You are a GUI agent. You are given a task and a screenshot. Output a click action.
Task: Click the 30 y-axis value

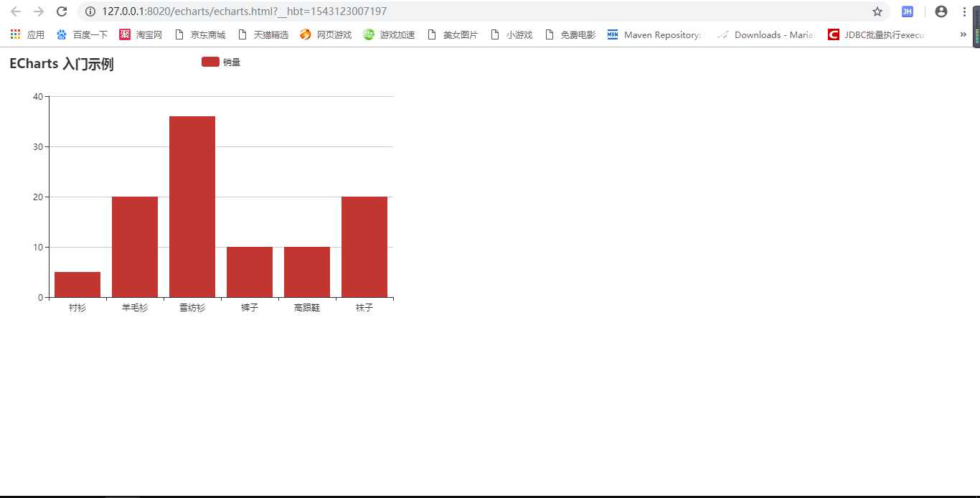coord(38,146)
